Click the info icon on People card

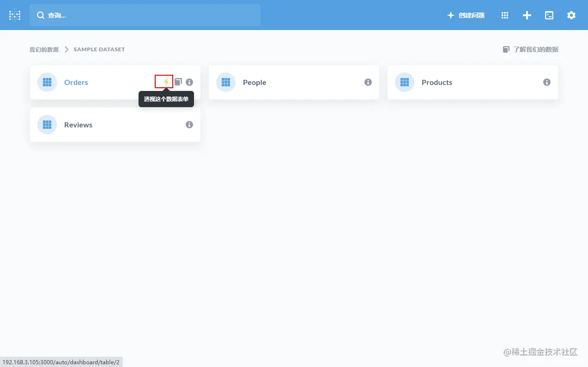(x=368, y=82)
